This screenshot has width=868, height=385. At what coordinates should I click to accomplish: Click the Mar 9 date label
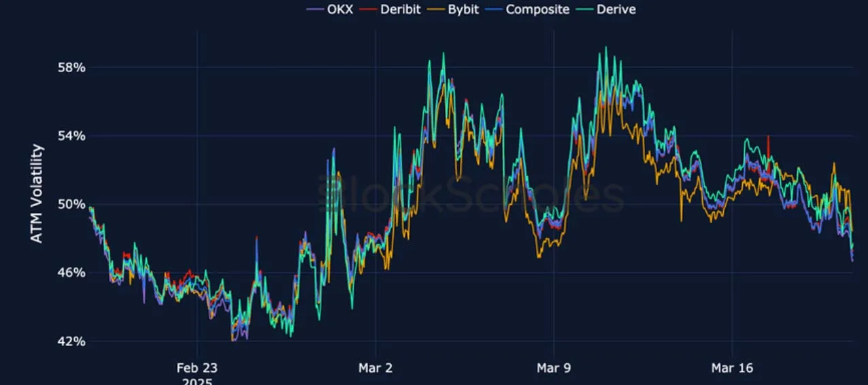(x=554, y=368)
